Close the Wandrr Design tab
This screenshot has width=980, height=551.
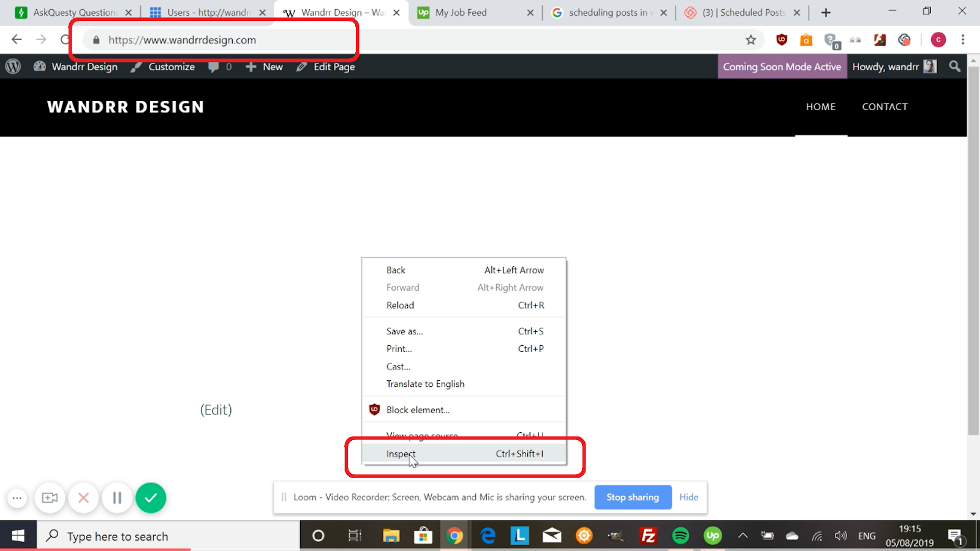click(x=396, y=12)
